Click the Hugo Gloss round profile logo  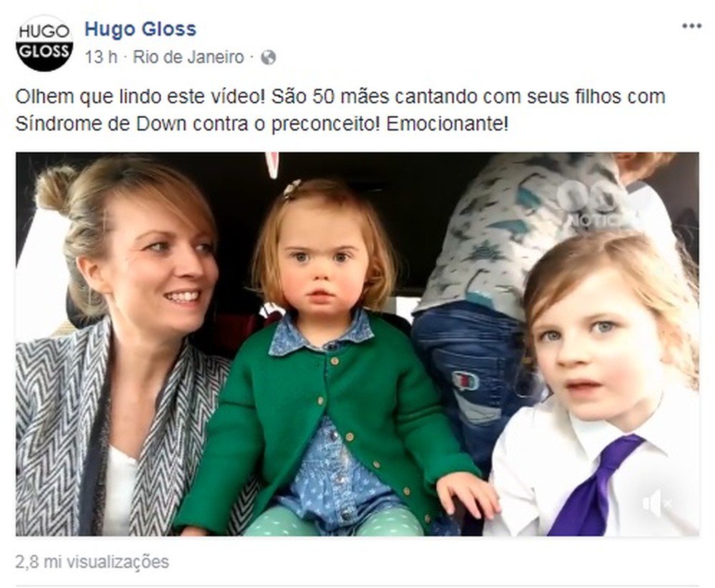[x=44, y=44]
